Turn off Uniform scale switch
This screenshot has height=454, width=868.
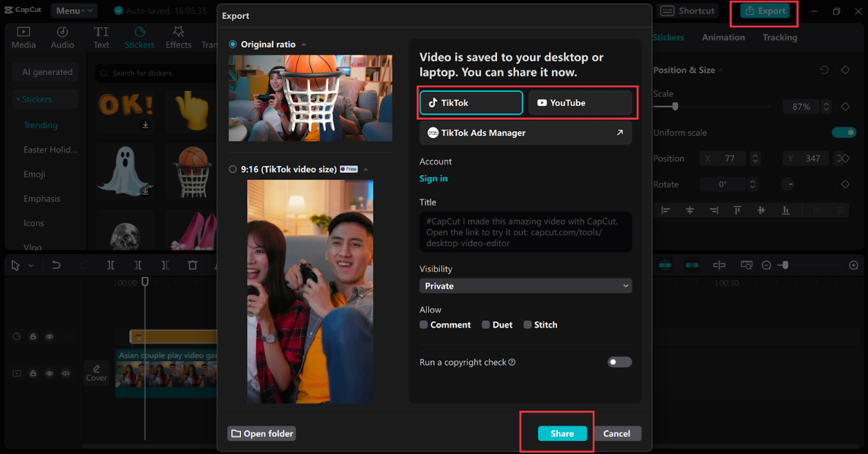click(x=844, y=132)
